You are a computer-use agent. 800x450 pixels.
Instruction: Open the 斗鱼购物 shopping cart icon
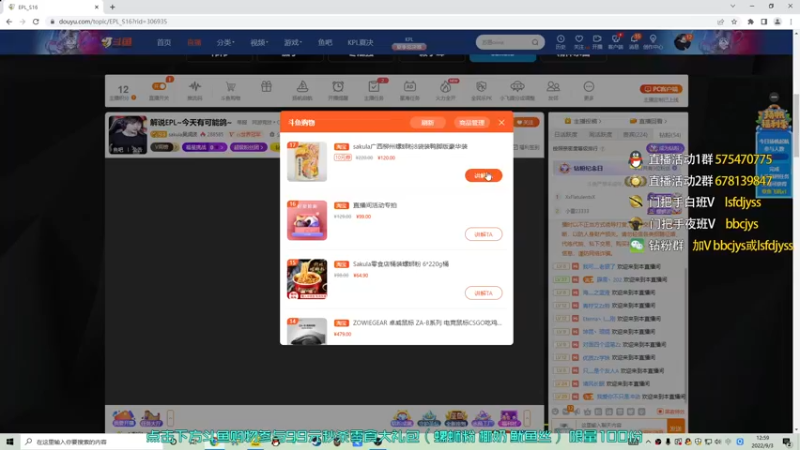[x=231, y=90]
